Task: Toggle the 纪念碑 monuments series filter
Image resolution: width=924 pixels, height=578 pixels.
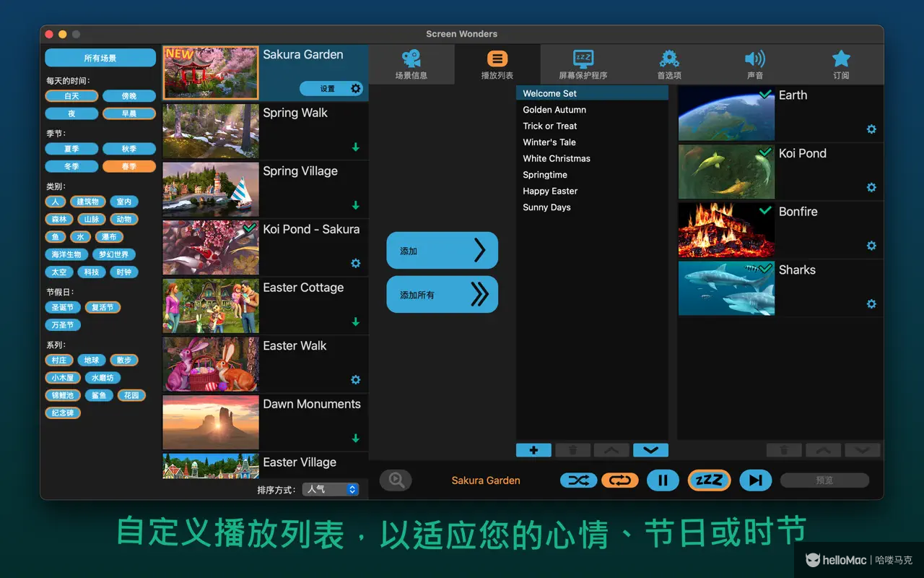Action: pyautogui.click(x=63, y=413)
